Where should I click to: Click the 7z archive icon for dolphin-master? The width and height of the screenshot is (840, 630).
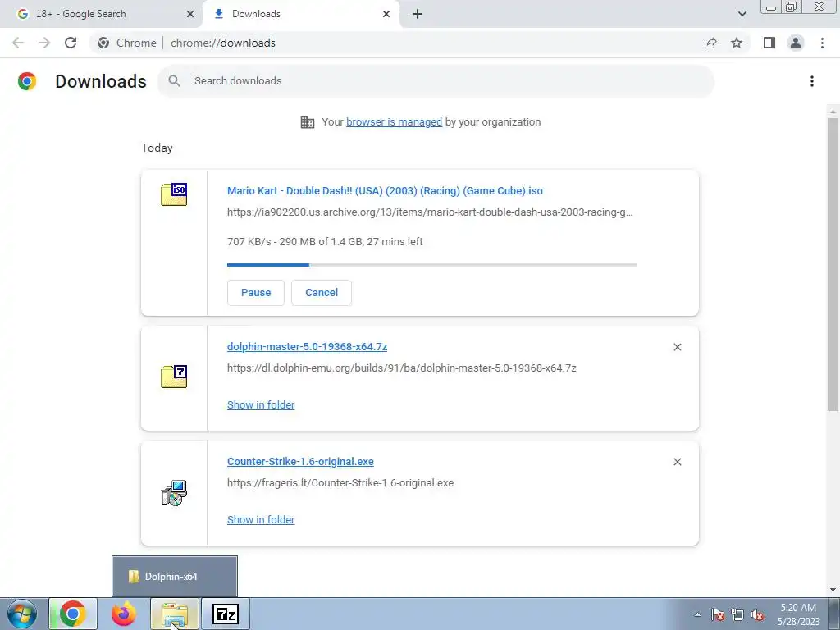pyautogui.click(x=174, y=377)
